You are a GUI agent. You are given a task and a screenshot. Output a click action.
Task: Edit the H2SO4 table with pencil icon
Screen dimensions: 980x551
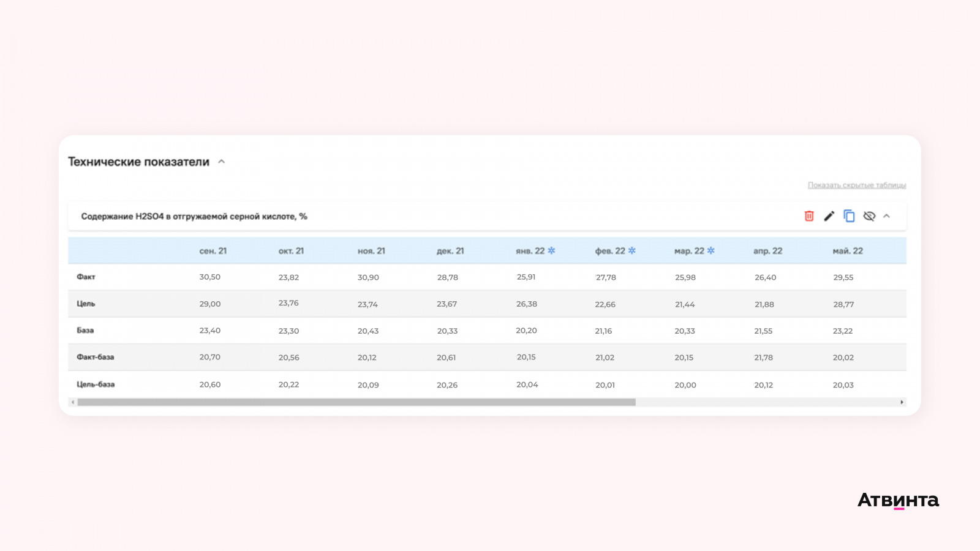click(x=829, y=216)
